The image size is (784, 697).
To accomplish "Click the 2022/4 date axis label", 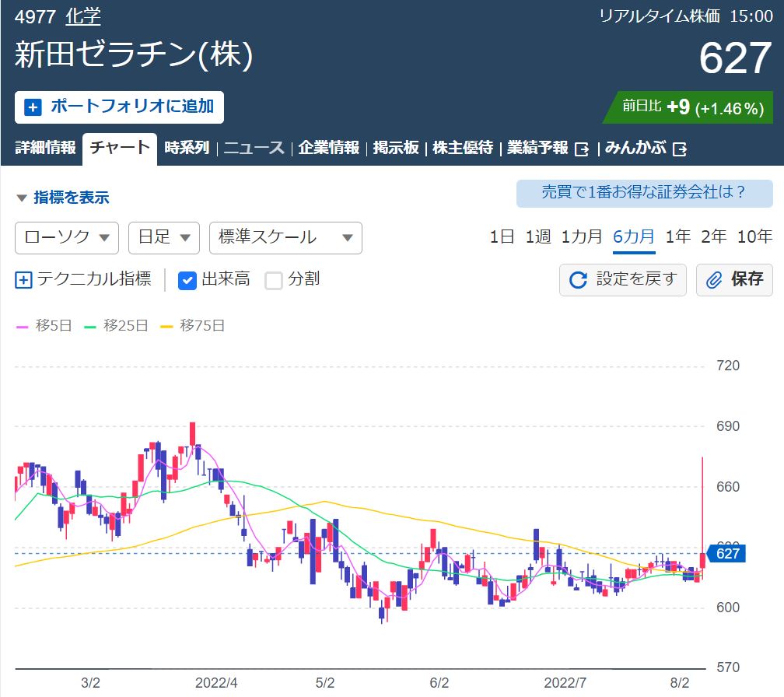I will [x=216, y=683].
